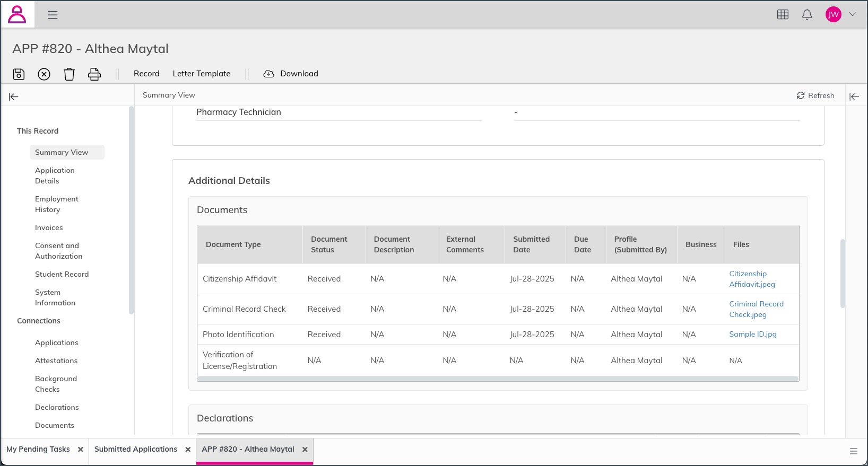Open Attestations under Connections
868x466 pixels.
pos(56,361)
